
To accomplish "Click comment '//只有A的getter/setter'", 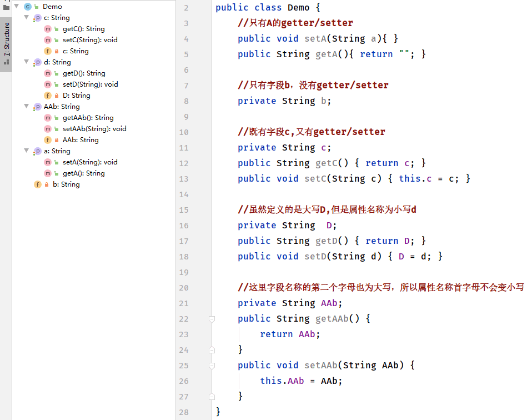I will point(295,23).
